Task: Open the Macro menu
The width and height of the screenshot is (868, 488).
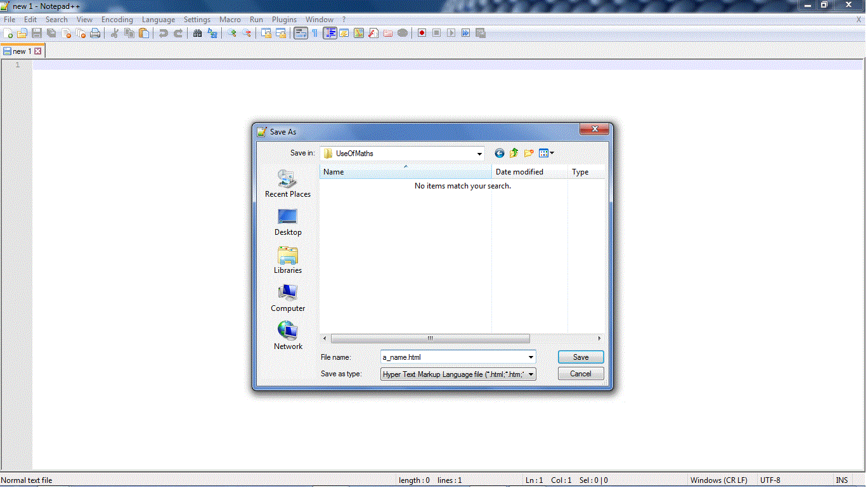Action: point(230,20)
